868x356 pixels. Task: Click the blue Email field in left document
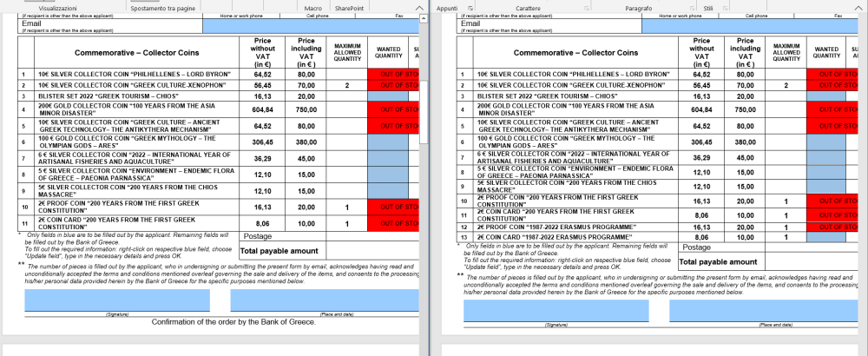tap(312, 24)
